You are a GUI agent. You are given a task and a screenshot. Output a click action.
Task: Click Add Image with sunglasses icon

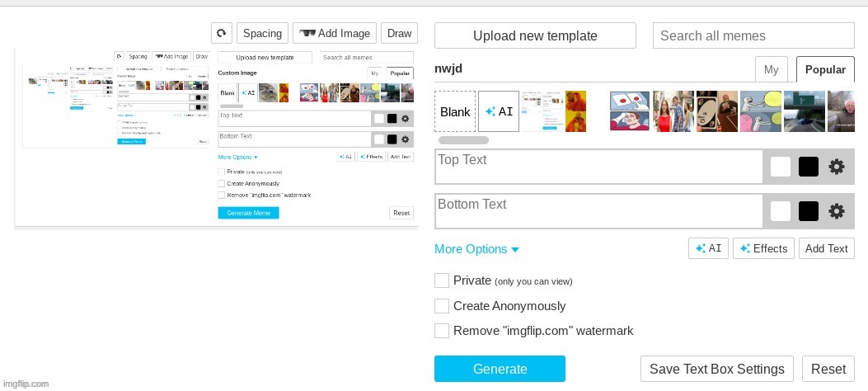[335, 33]
